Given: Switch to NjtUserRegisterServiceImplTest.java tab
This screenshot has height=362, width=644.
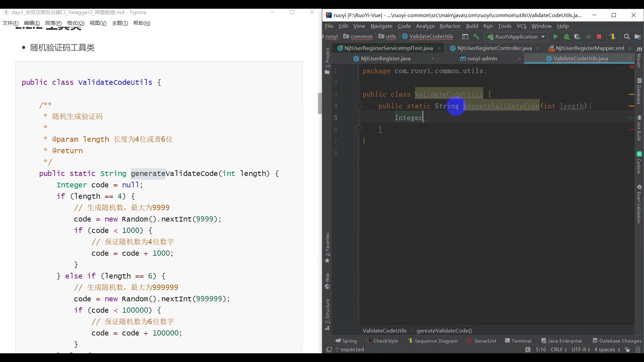Looking at the screenshot, I should pyautogui.click(x=388, y=48).
